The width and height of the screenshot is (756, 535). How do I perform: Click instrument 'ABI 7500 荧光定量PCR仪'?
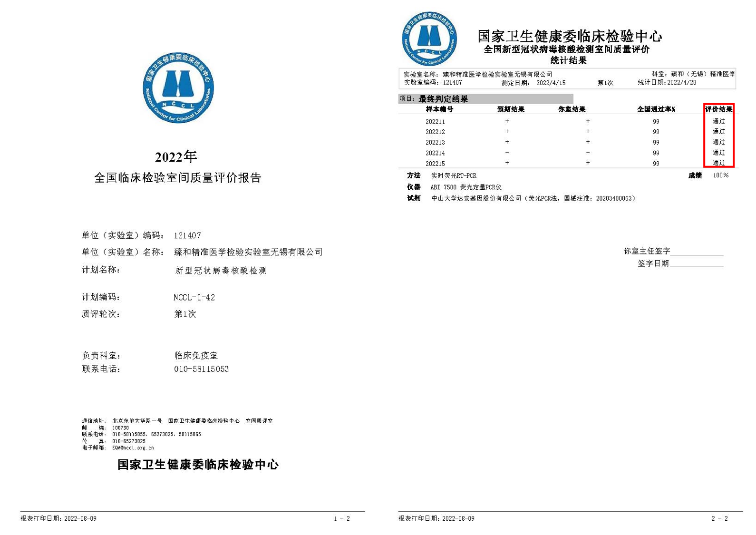coord(466,187)
